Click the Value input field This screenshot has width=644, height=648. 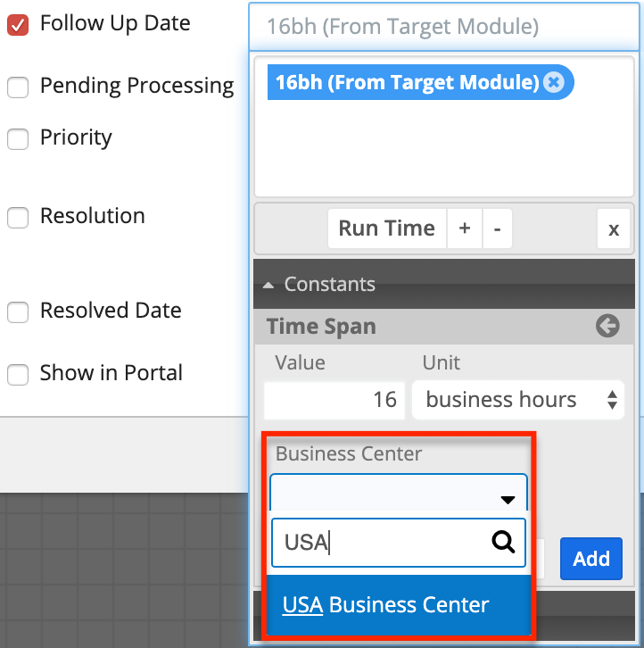coord(334,400)
